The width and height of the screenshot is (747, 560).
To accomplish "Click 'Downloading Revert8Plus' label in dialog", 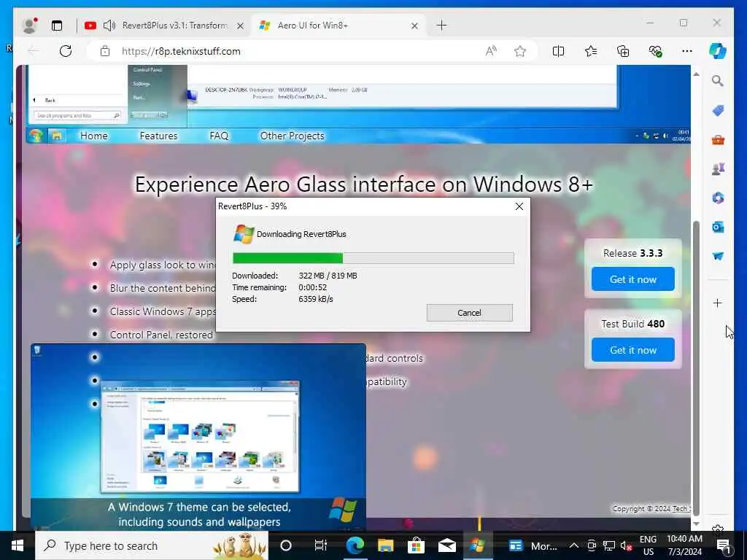I will (301, 234).
